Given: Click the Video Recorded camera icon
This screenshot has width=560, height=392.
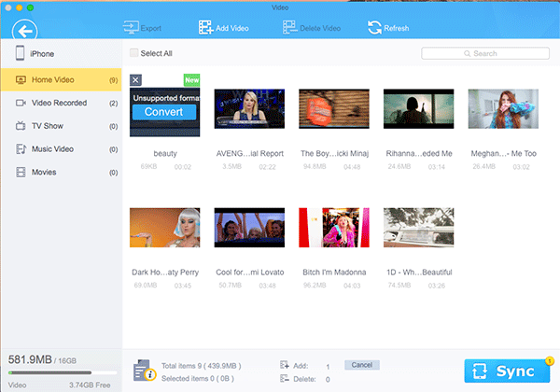Looking at the screenshot, I should [21, 103].
